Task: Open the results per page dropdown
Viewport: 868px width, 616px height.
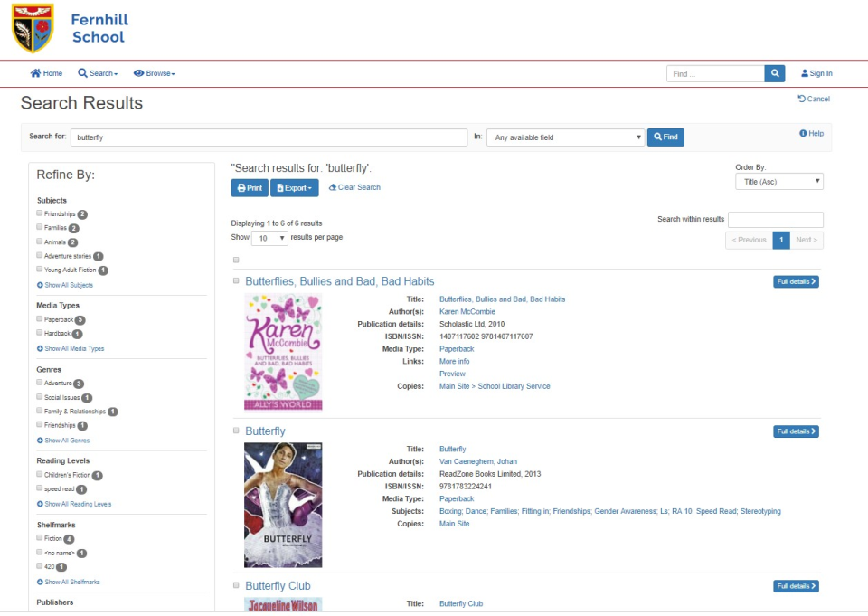Action: coord(268,237)
